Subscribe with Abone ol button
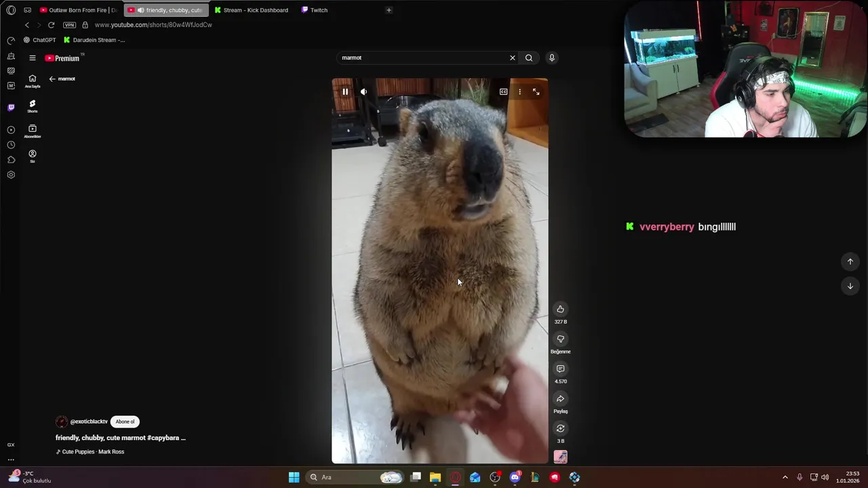 click(x=125, y=422)
